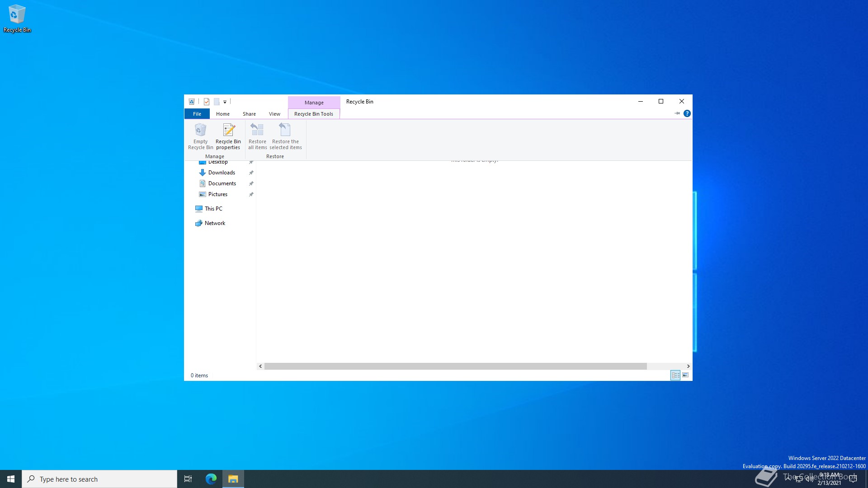Switch to Large icons view in status bar
Image resolution: width=868 pixels, height=488 pixels.
point(685,375)
